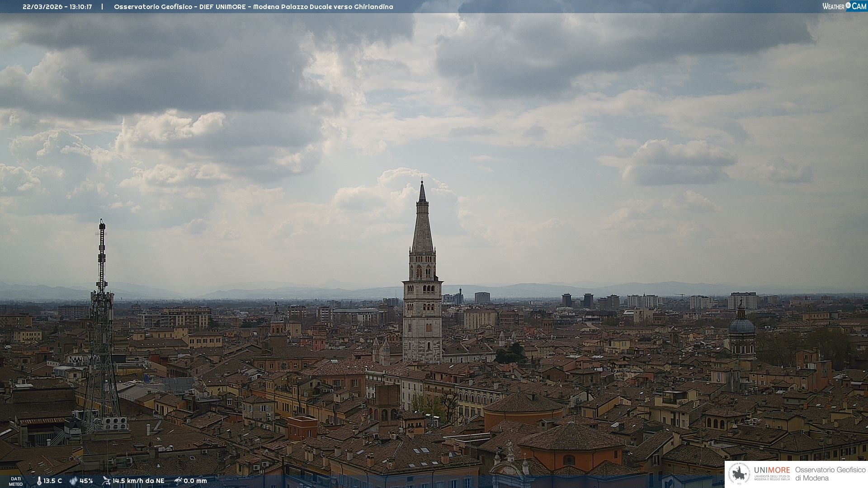Click the humidity water drops icon
The width and height of the screenshot is (868, 488).
73,481
